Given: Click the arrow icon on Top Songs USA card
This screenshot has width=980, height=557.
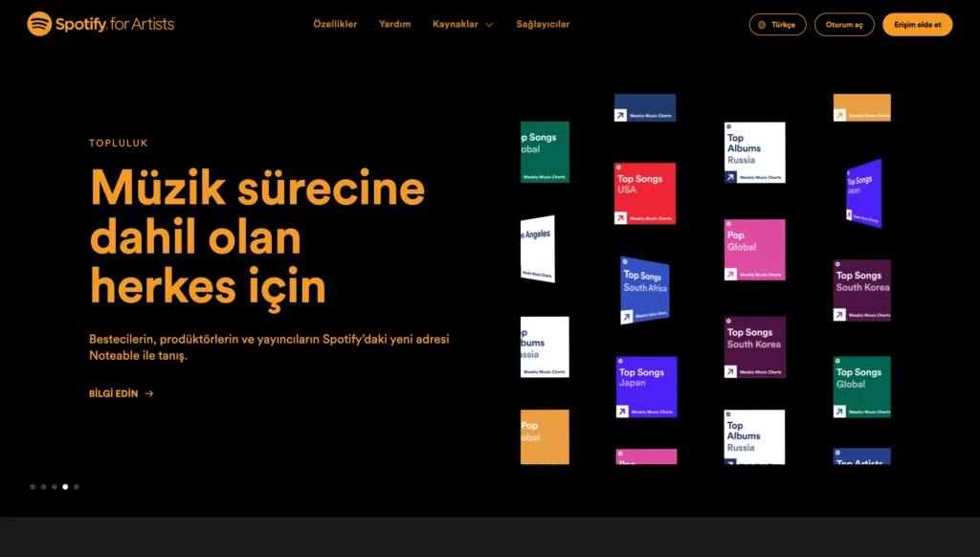Looking at the screenshot, I should pyautogui.click(x=620, y=217).
